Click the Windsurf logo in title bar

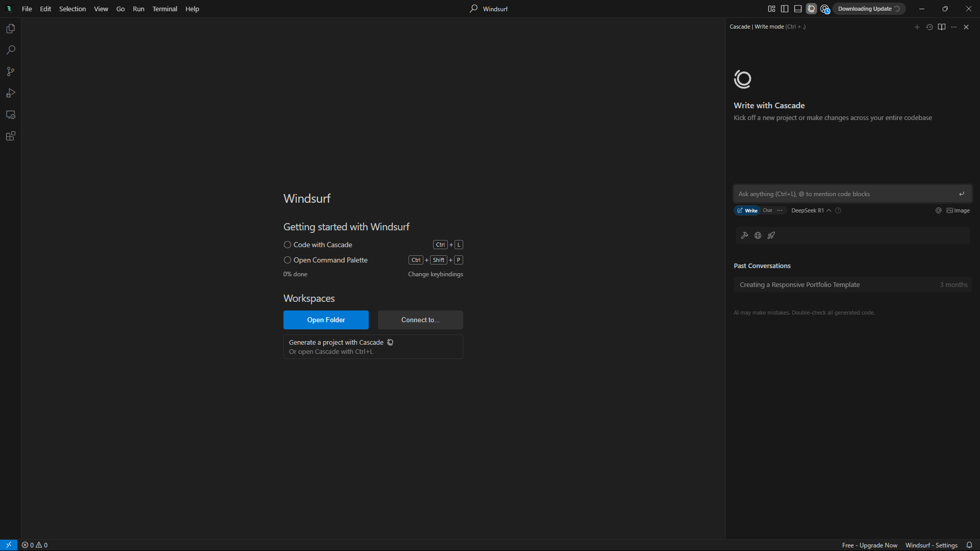click(x=9, y=9)
